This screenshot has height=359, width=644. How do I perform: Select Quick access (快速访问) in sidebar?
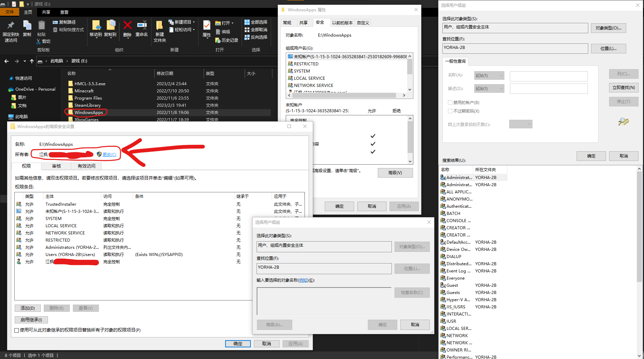point(20,78)
